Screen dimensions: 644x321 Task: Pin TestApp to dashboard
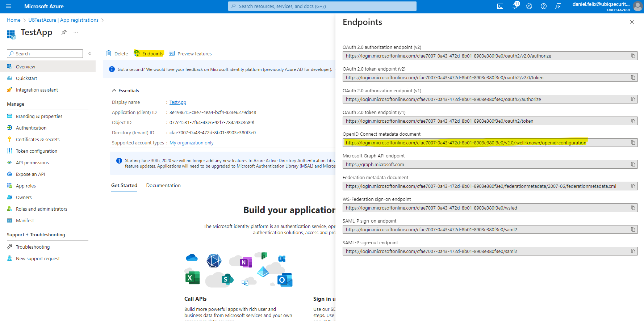pyautogui.click(x=64, y=32)
